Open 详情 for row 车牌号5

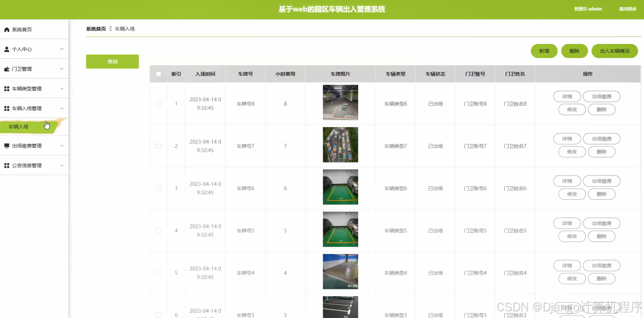[567, 223]
